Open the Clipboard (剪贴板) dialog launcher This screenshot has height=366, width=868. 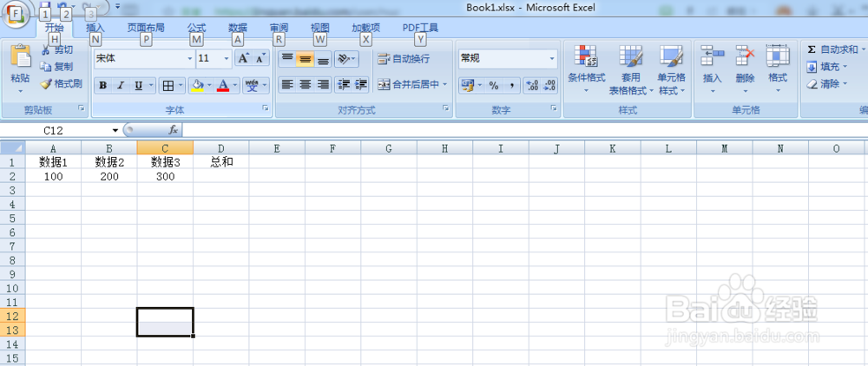pos(82,109)
